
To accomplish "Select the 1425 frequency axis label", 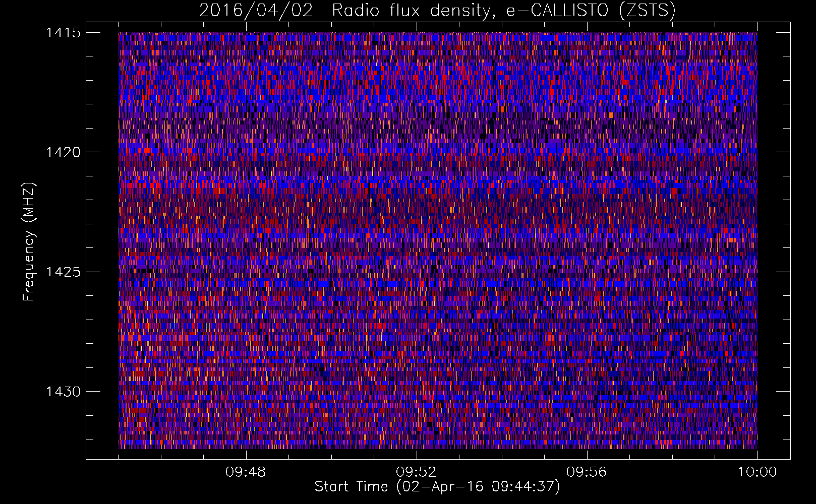I will [63, 272].
